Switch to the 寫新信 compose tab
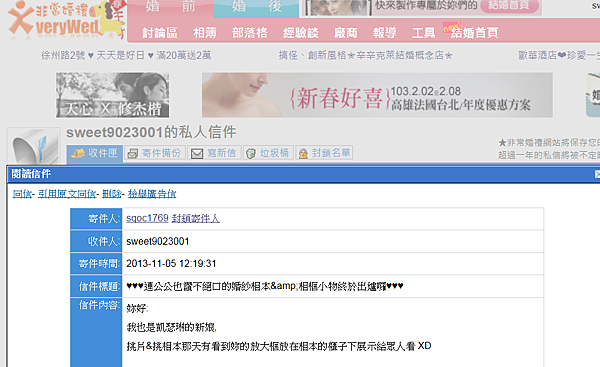Image resolution: width=600 pixels, height=367 pixels. point(214,153)
